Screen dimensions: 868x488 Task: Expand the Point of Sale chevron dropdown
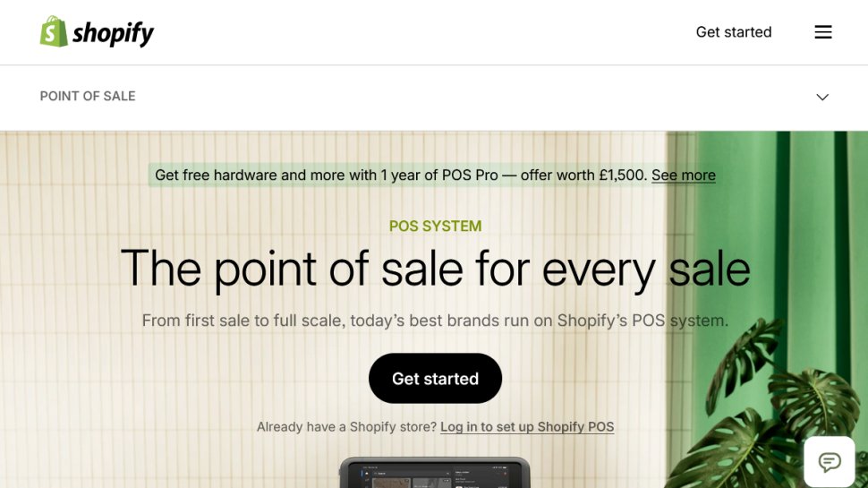pos(822,97)
